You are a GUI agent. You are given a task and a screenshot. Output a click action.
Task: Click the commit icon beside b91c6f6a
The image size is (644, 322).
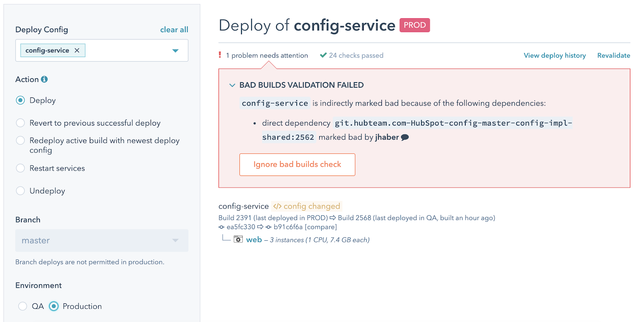coord(268,227)
